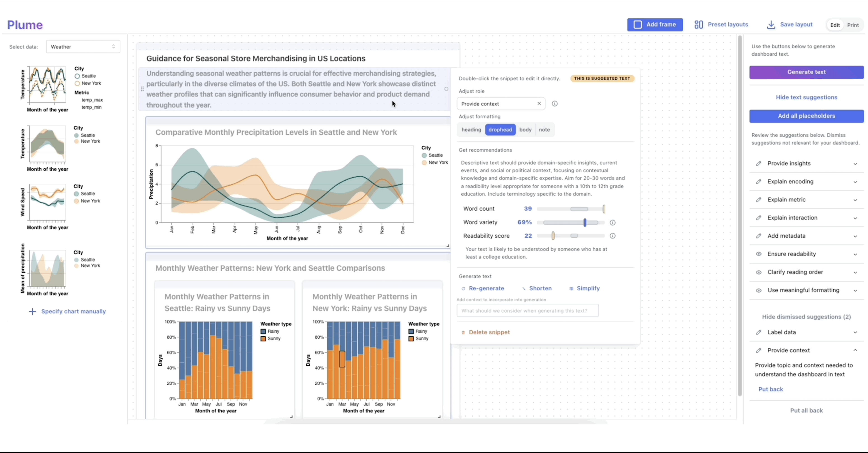Click the info icon beside Adjust role
This screenshot has height=453, width=868.
[555, 104]
